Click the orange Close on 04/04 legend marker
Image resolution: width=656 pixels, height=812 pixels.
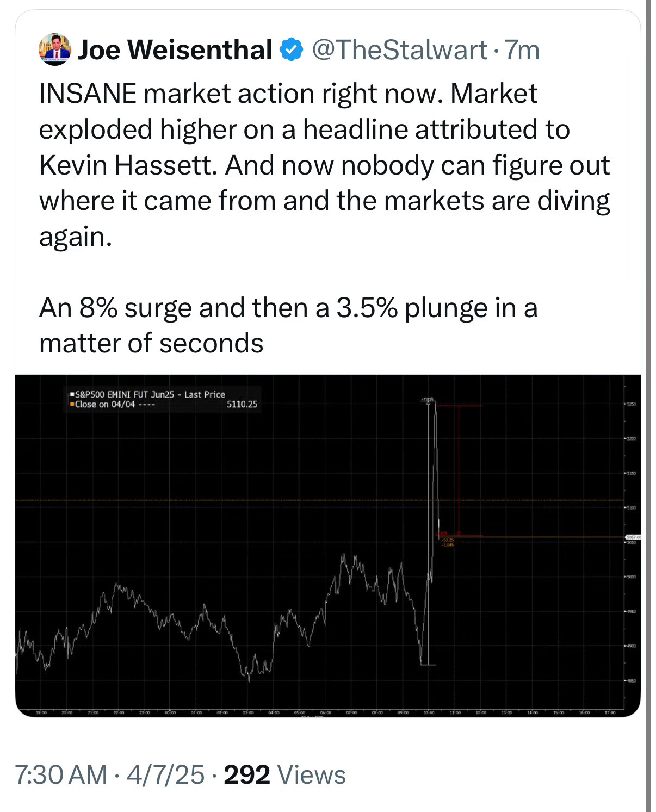click(x=72, y=404)
